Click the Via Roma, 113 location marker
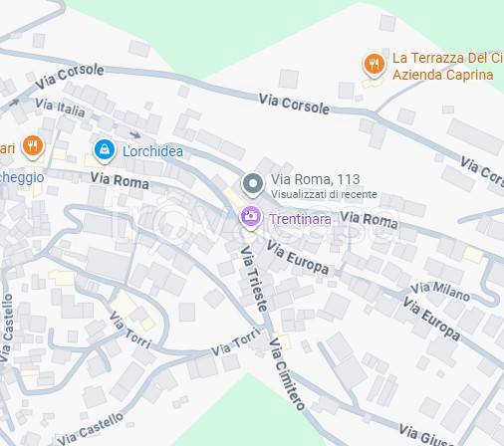 click(253, 184)
